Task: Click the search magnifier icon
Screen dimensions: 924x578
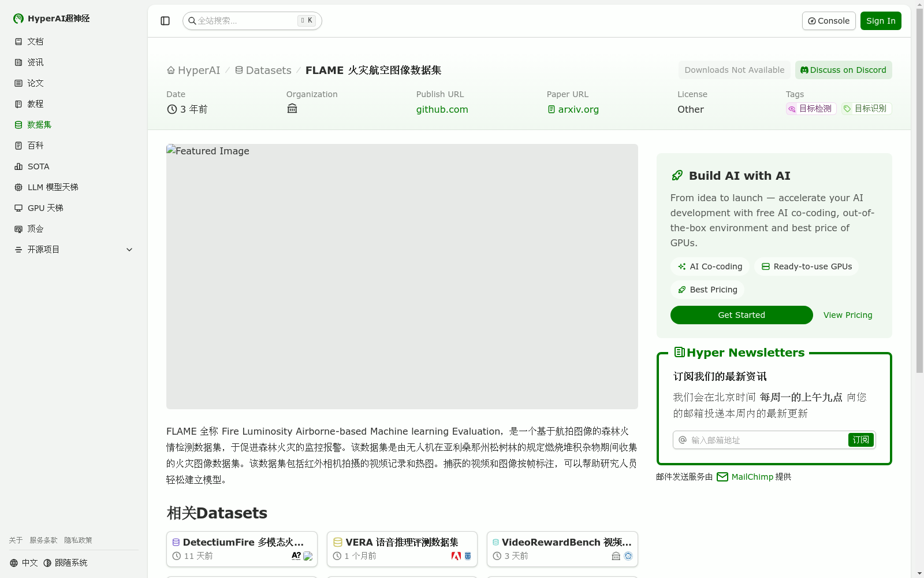Action: [192, 21]
